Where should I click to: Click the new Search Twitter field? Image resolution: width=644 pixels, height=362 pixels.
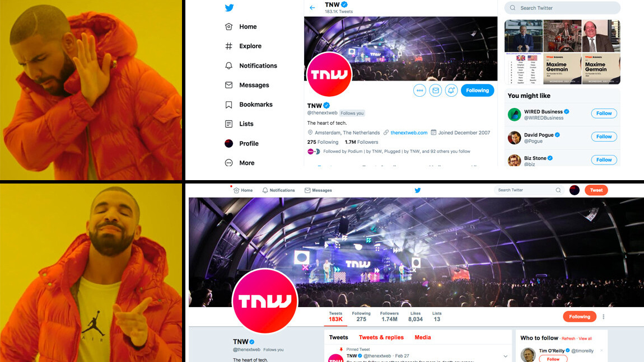pyautogui.click(x=528, y=190)
